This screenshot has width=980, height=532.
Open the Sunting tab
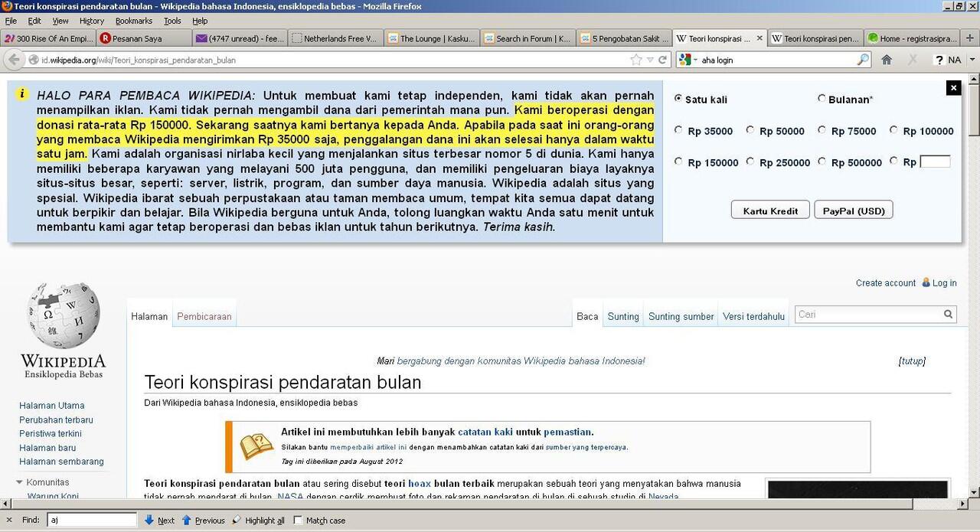(x=623, y=316)
